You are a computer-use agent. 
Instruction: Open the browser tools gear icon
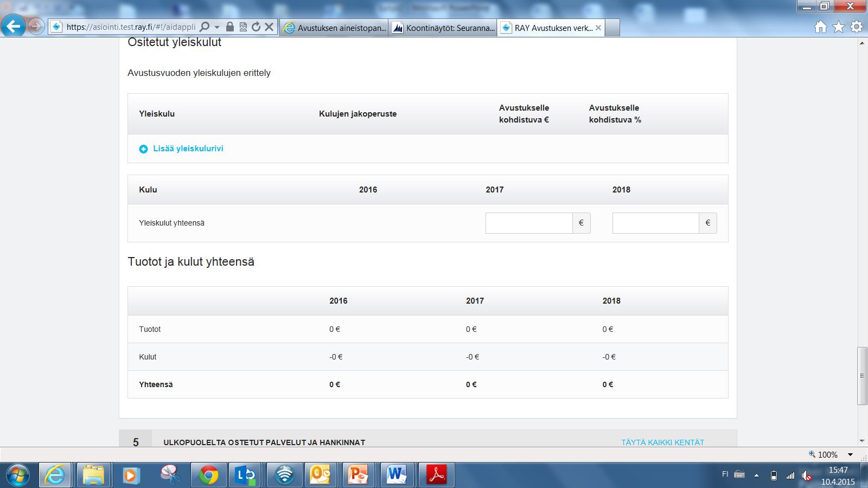click(x=857, y=27)
